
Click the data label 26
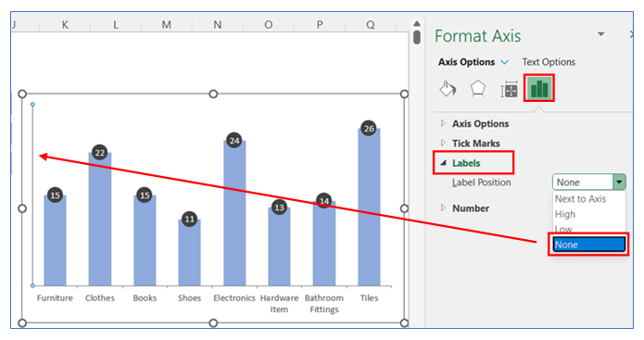coord(369,129)
